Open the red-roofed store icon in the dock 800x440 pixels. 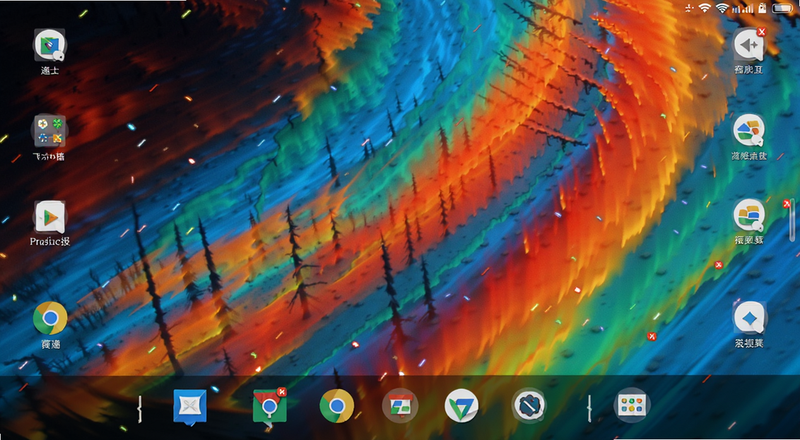click(401, 406)
